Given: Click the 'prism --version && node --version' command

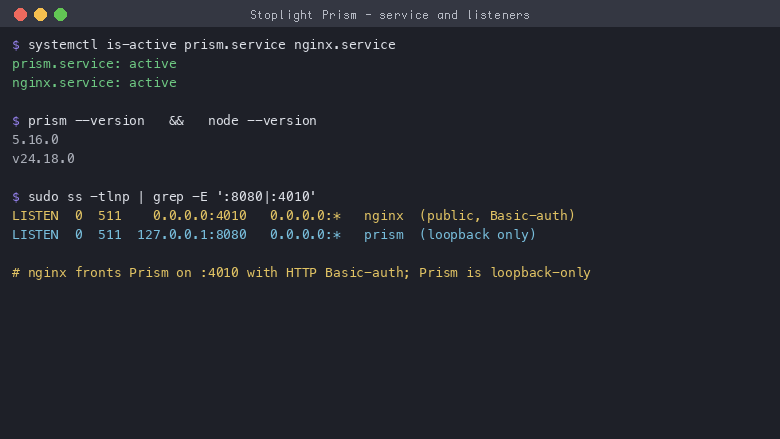Looking at the screenshot, I should (172, 121).
